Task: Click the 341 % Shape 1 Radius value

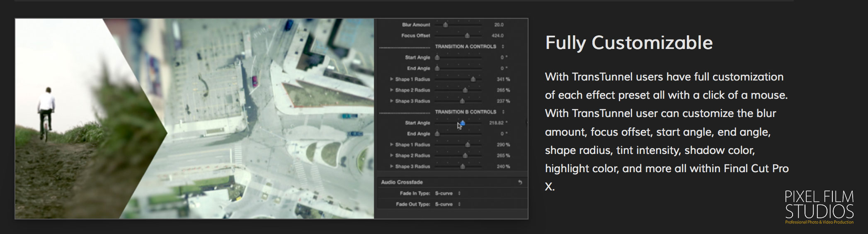Action: 503,79
